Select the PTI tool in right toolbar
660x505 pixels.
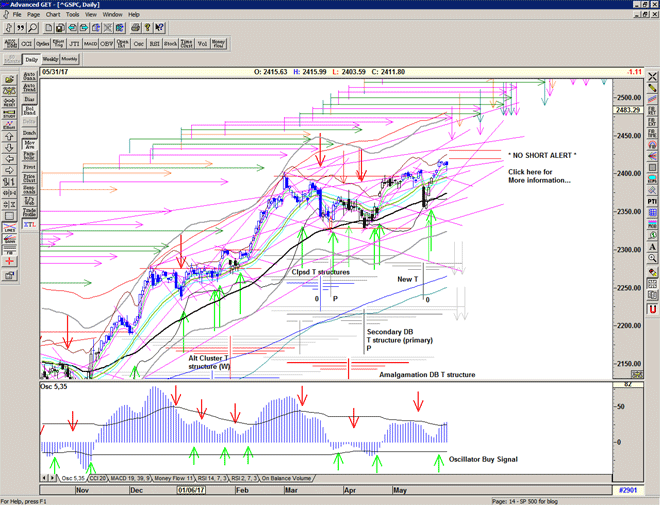click(651, 201)
